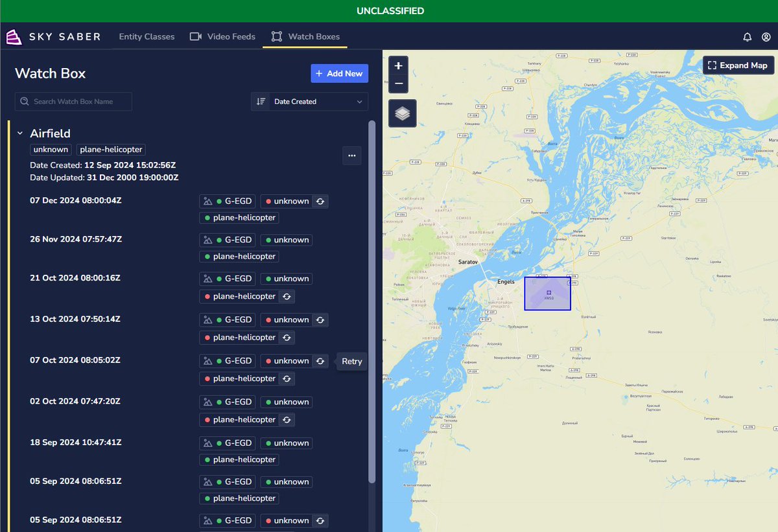The height and width of the screenshot is (532, 778).
Task: Collapse the Airfield watch box
Action: 20,133
